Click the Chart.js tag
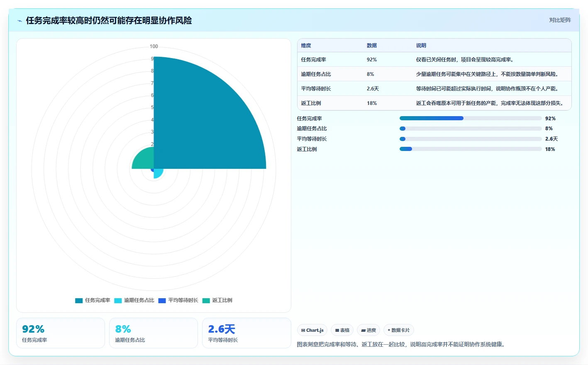The height and width of the screenshot is (365, 588). pos(312,330)
